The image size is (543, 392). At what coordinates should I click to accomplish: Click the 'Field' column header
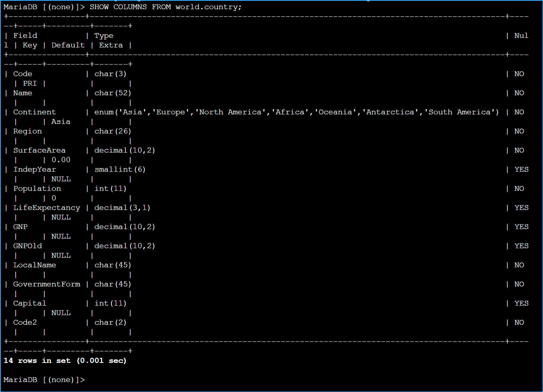(x=25, y=36)
